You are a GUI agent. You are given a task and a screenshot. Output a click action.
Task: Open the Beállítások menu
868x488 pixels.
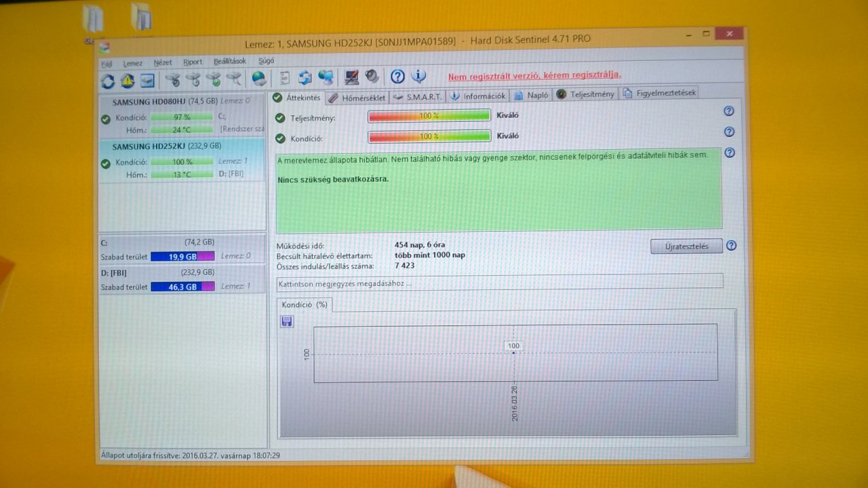coord(230,62)
